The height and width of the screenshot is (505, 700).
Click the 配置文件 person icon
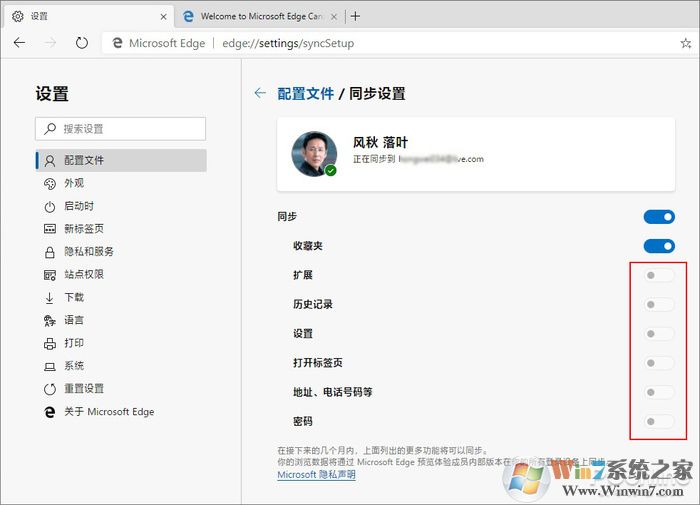(50, 160)
